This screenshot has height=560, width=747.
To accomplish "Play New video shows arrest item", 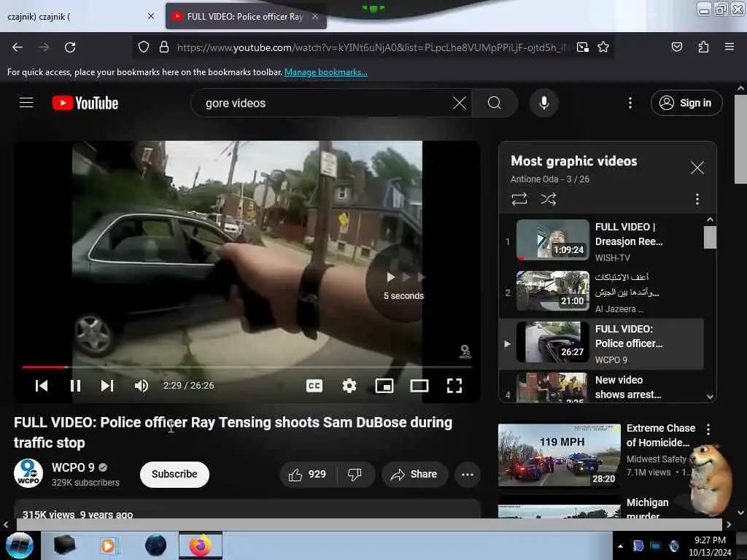I will pyautogui.click(x=601, y=386).
